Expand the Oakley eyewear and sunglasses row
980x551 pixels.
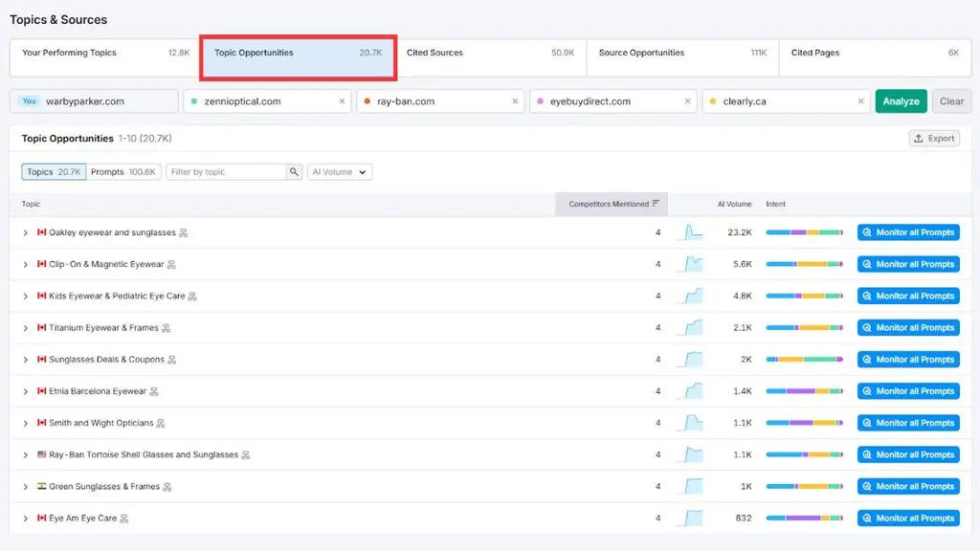[26, 233]
